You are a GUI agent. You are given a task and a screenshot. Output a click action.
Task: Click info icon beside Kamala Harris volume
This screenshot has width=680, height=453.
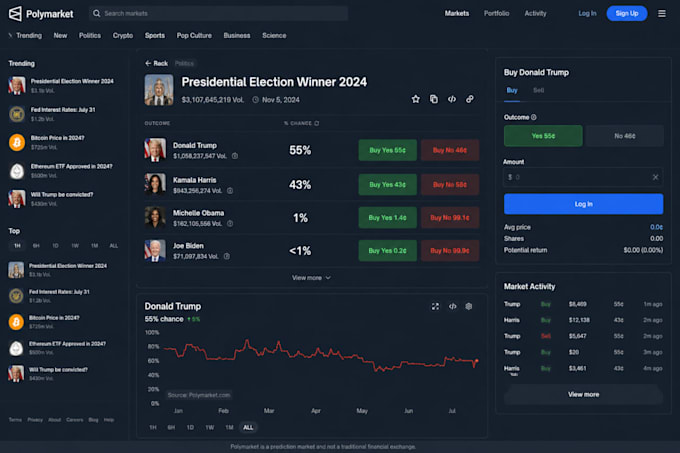(x=230, y=191)
